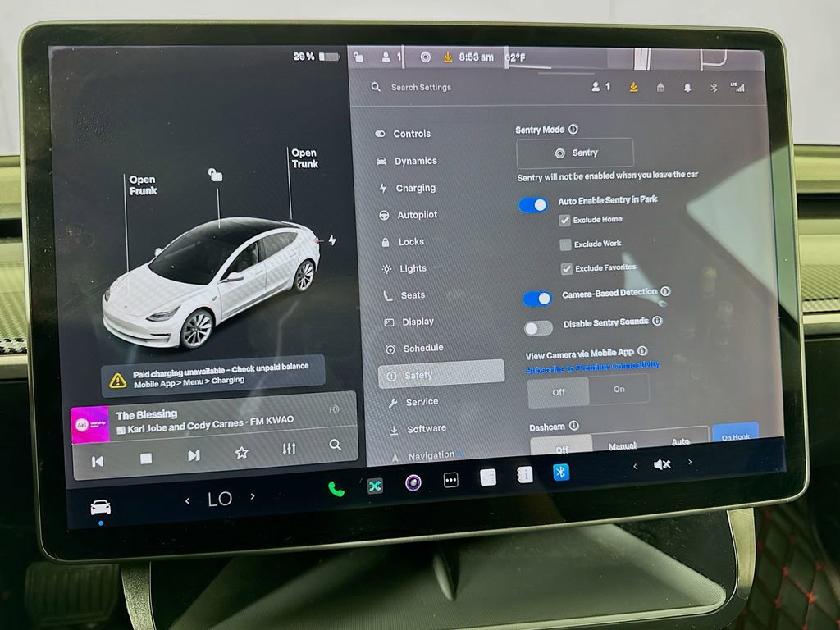This screenshot has height=630, width=840.
Task: Tap the paid charging unavailable alert
Action: coord(212,375)
